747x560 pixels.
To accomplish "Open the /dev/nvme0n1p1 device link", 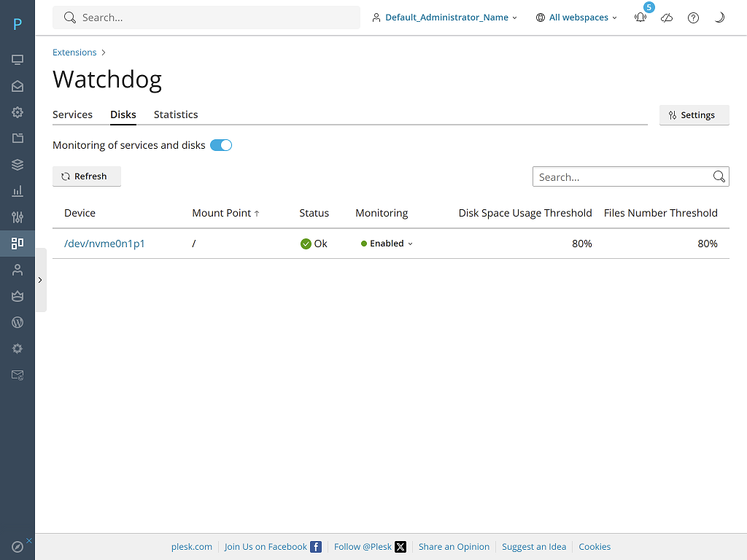I will point(104,244).
